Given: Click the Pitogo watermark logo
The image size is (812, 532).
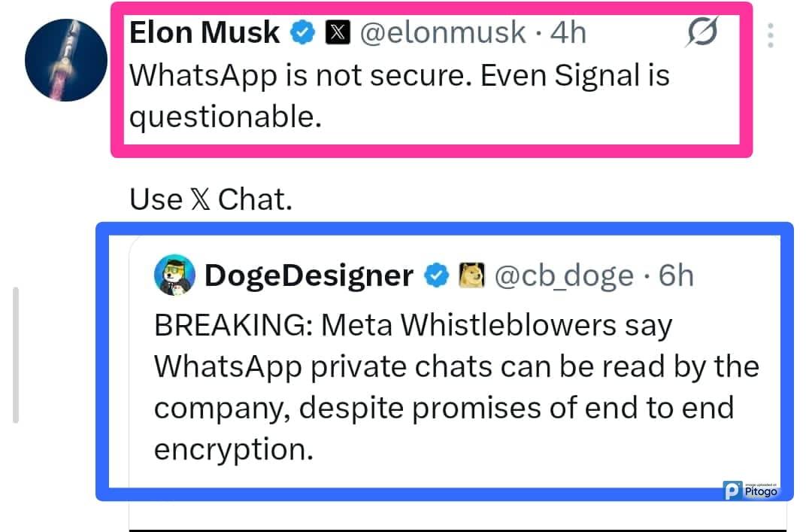Looking at the screenshot, I should tap(748, 490).
